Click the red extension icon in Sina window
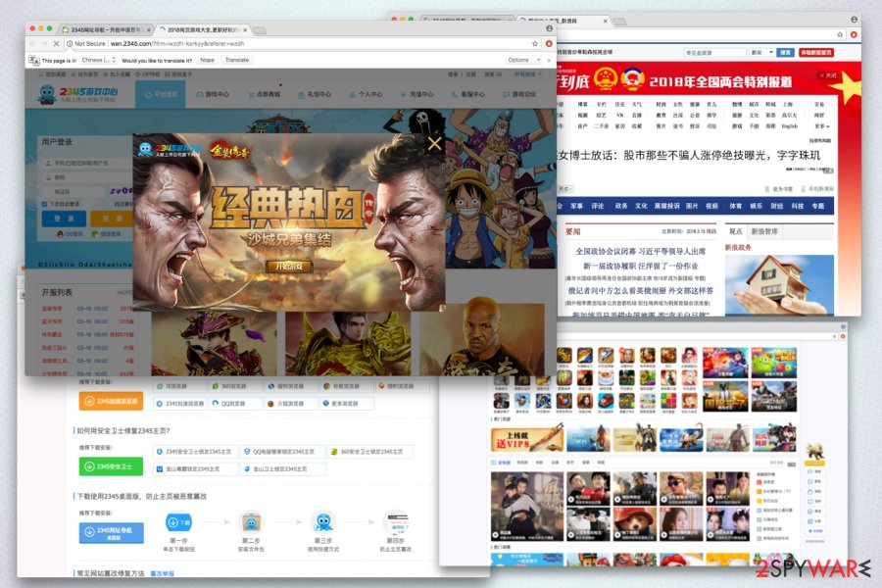Image resolution: width=882 pixels, height=588 pixels. (x=854, y=35)
